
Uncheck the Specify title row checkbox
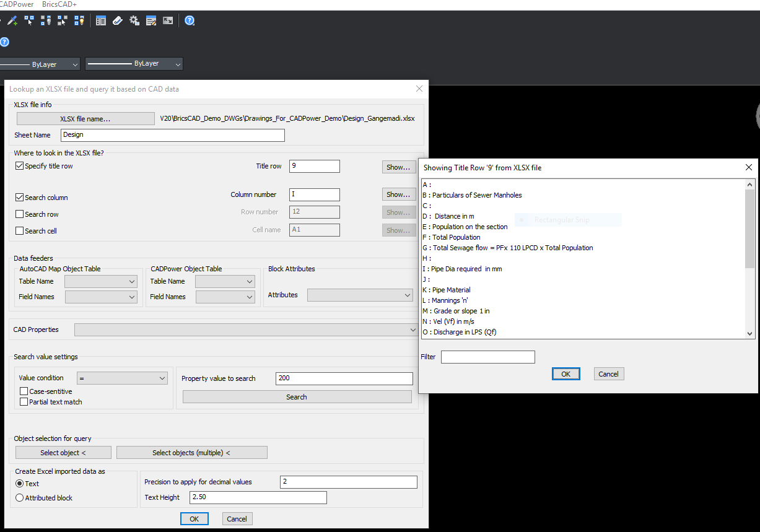coord(20,166)
